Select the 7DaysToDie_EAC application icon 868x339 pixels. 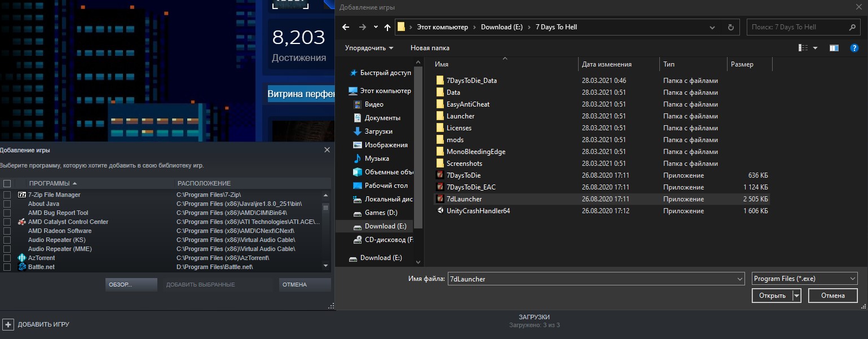pyautogui.click(x=440, y=187)
